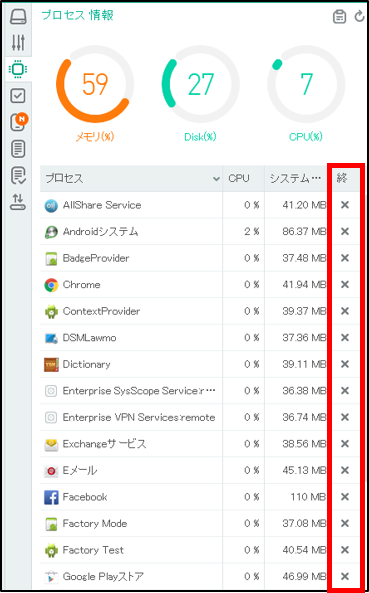Open the checked document sidebar icon
This screenshot has width=369, height=593.
18,176
